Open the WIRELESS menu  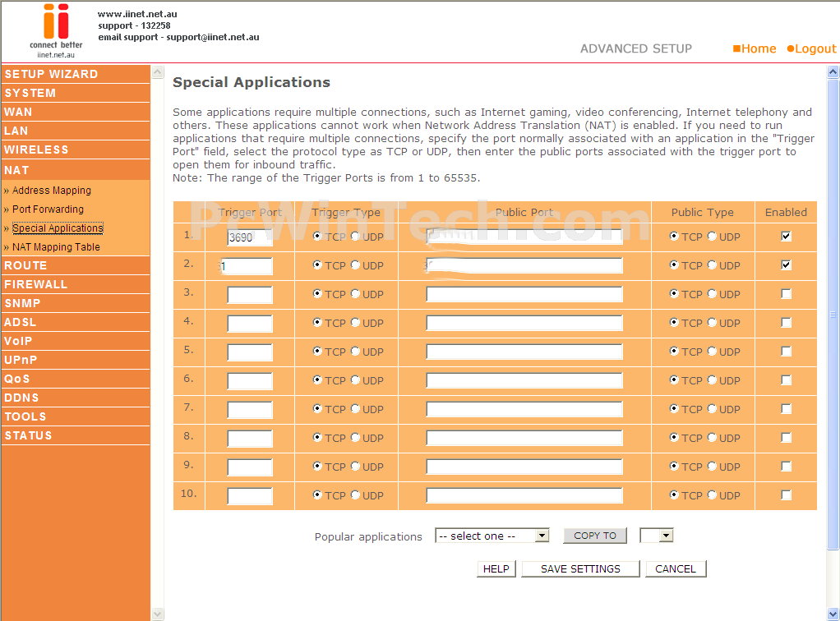[76, 149]
